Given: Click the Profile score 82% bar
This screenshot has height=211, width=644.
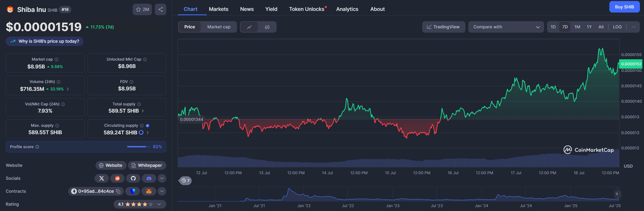Looking at the screenshot, I should [x=86, y=147].
